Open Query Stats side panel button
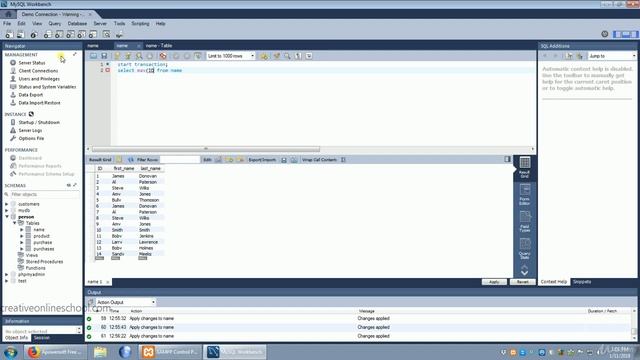Screen dimensions: 640x360 click(x=525, y=249)
